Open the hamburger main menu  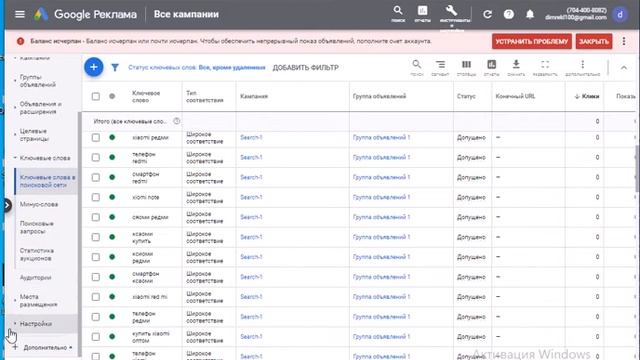(20, 14)
